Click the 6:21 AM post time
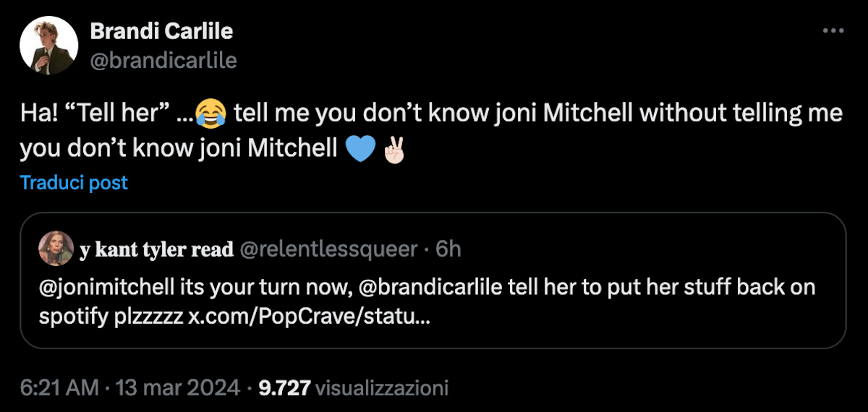This screenshot has height=412, width=868. pyautogui.click(x=59, y=388)
